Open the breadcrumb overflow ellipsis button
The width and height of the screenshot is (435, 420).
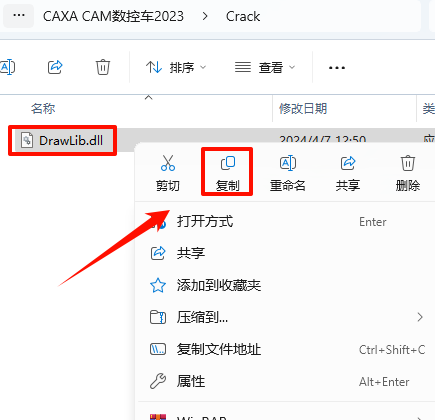(19, 16)
